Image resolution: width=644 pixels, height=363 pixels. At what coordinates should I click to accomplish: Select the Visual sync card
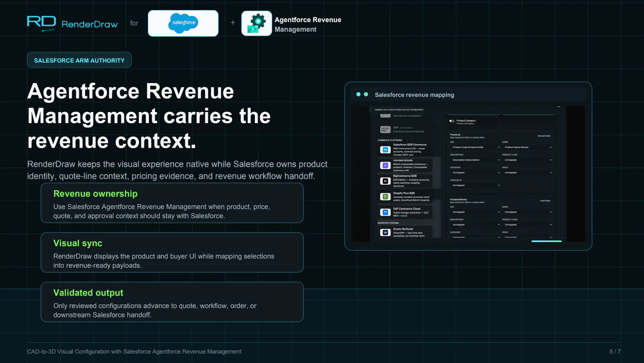172,253
